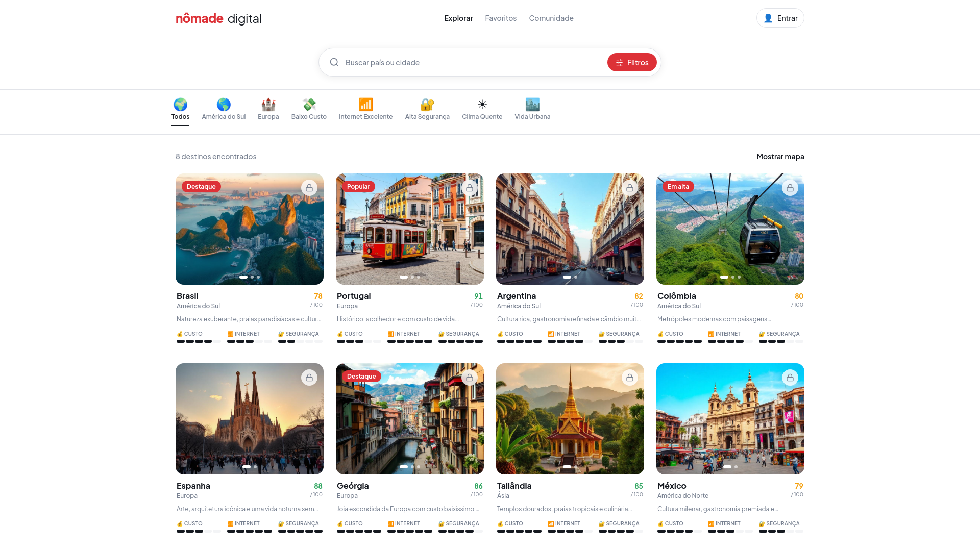Click the castle icon for Europa
This screenshot has width=980, height=551.
268,105
